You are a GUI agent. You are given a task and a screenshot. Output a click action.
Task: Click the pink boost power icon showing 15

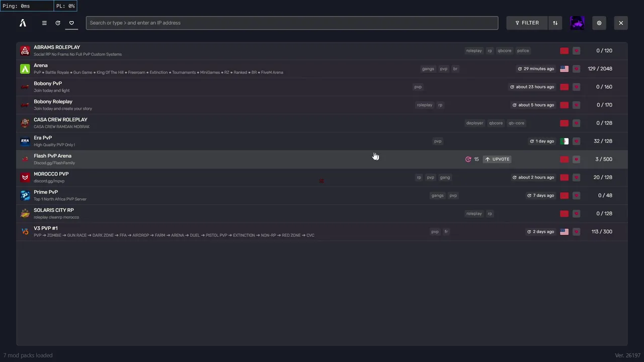click(x=468, y=159)
